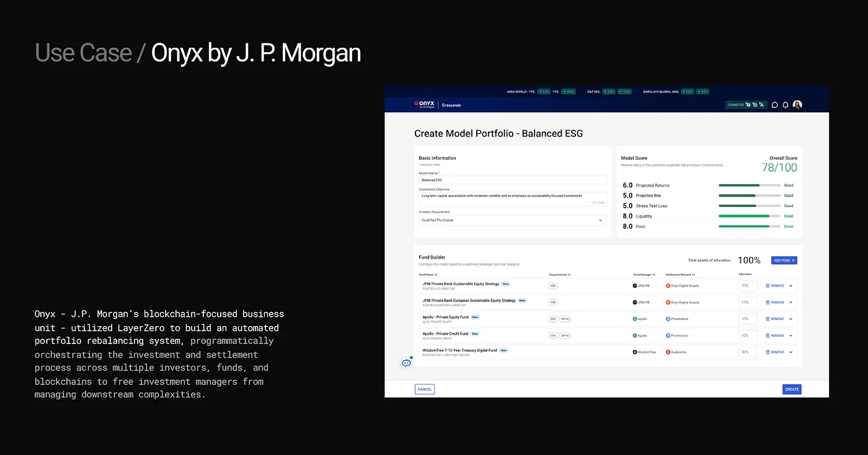868x455 pixels.
Task: Expand the JPM Private Bank Sustainable Equity row
Action: (790, 286)
